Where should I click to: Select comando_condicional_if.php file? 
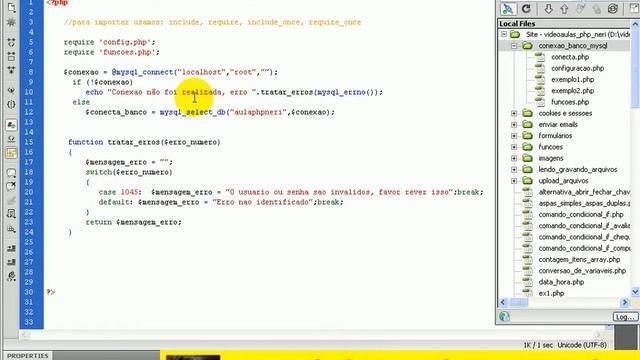pos(581,214)
